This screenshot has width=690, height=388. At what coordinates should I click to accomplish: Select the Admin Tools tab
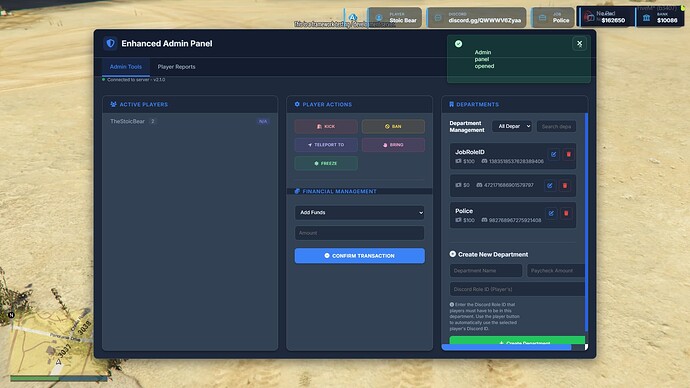(126, 67)
